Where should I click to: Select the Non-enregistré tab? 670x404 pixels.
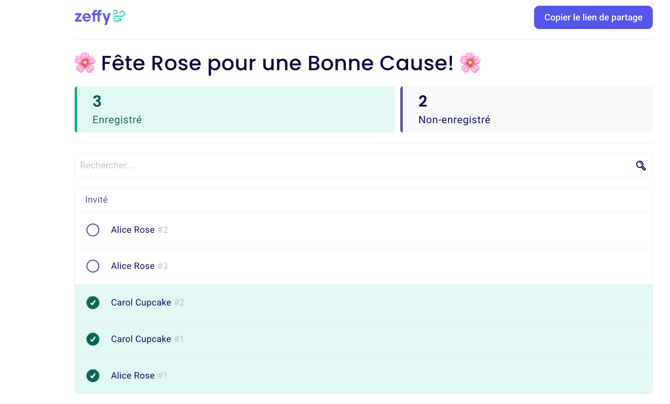(526, 109)
